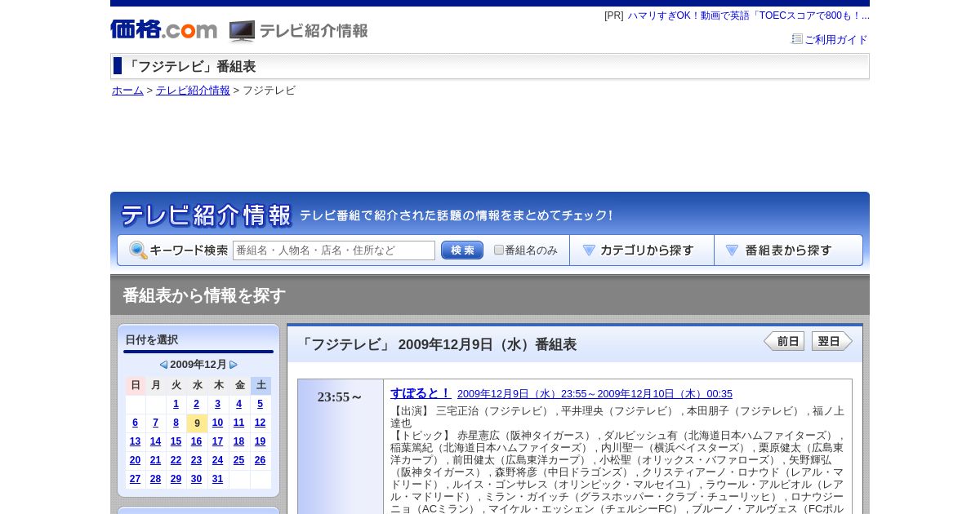The height and width of the screenshot is (514, 980).
Task: Select December 4 in calendar
Action: click(x=238, y=404)
